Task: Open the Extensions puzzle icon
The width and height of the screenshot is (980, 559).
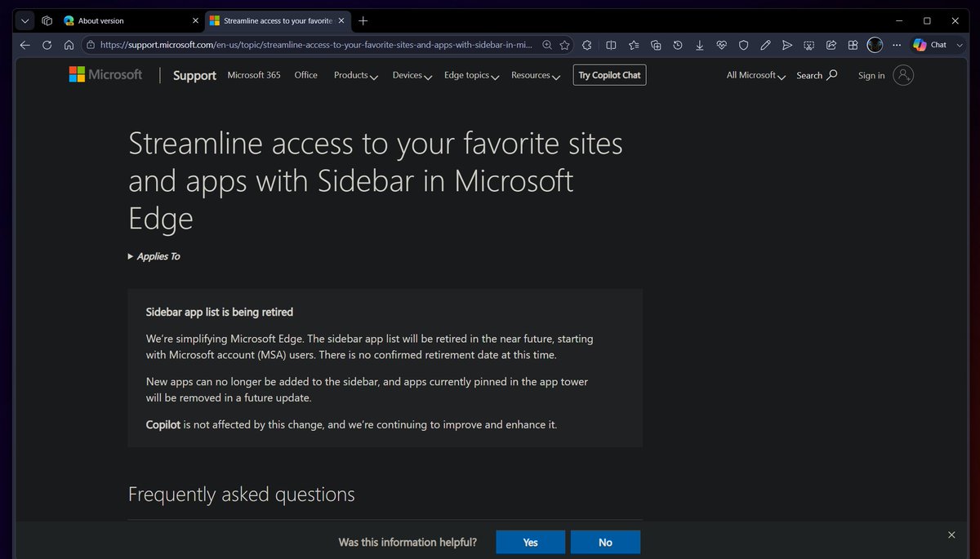Action: [x=588, y=45]
